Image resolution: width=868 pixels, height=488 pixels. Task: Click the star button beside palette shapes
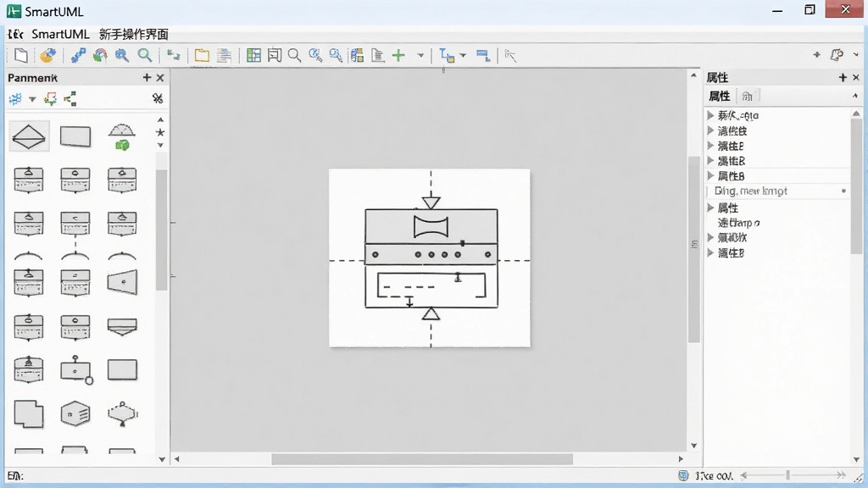point(160,132)
